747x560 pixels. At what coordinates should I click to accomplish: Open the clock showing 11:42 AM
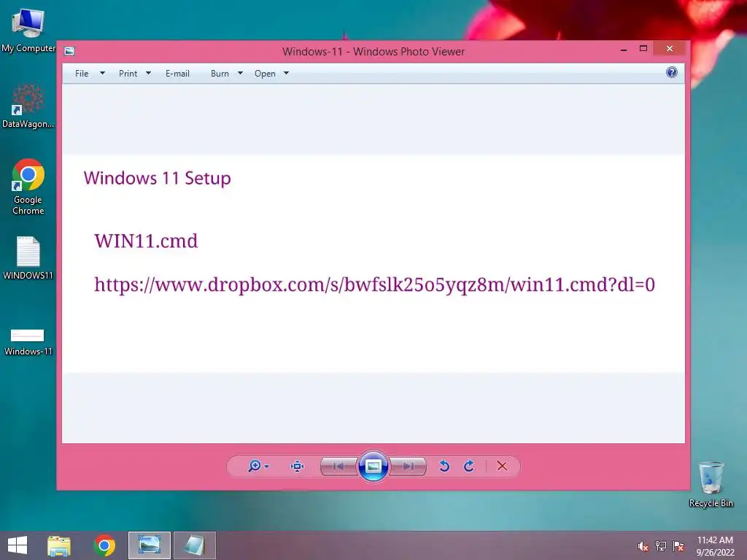pos(715,545)
